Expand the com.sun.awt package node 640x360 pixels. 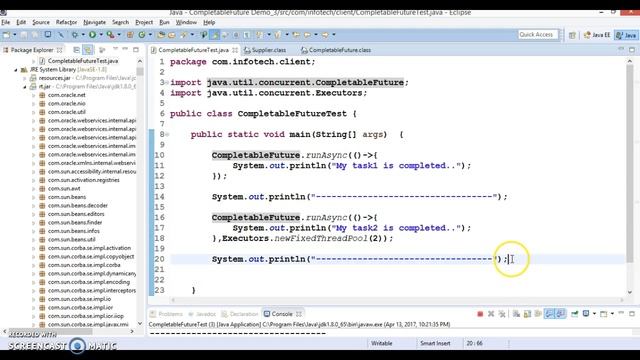[33, 189]
